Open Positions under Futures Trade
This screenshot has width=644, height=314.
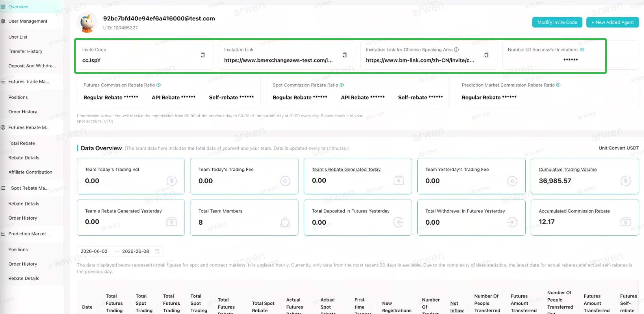click(18, 97)
